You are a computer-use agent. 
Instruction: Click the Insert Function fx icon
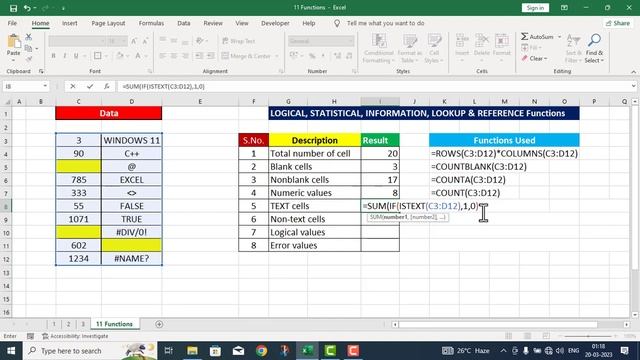pyautogui.click(x=107, y=86)
